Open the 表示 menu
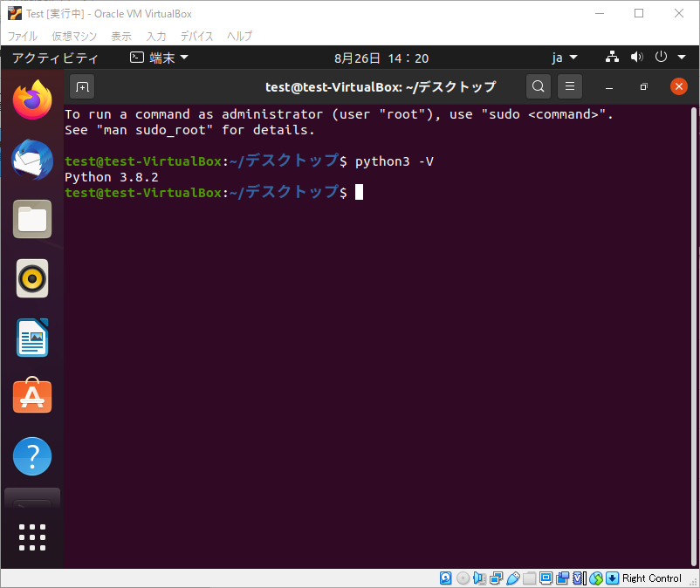Image resolution: width=700 pixels, height=588 pixels. [121, 36]
